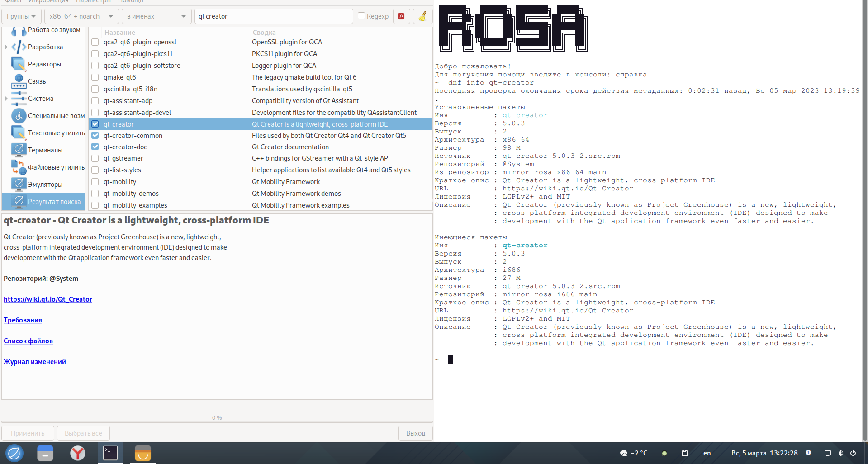Launch Yandex Browser from the taskbar
This screenshot has height=464, width=868.
click(78, 453)
